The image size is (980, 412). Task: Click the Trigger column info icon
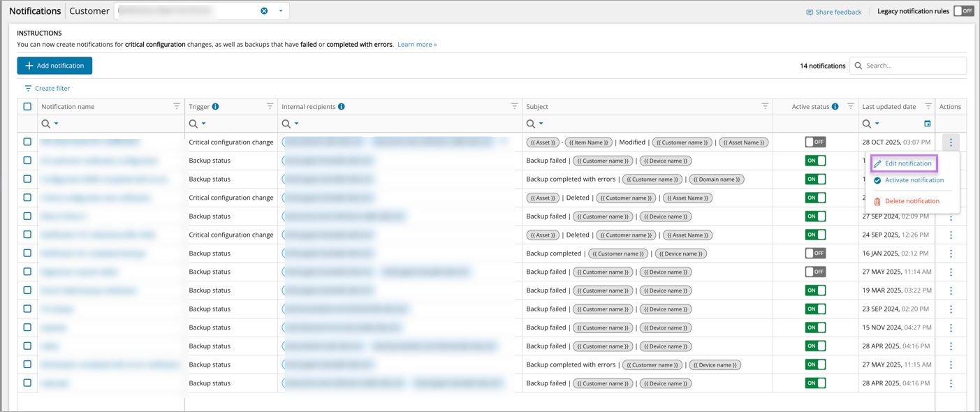pos(215,107)
